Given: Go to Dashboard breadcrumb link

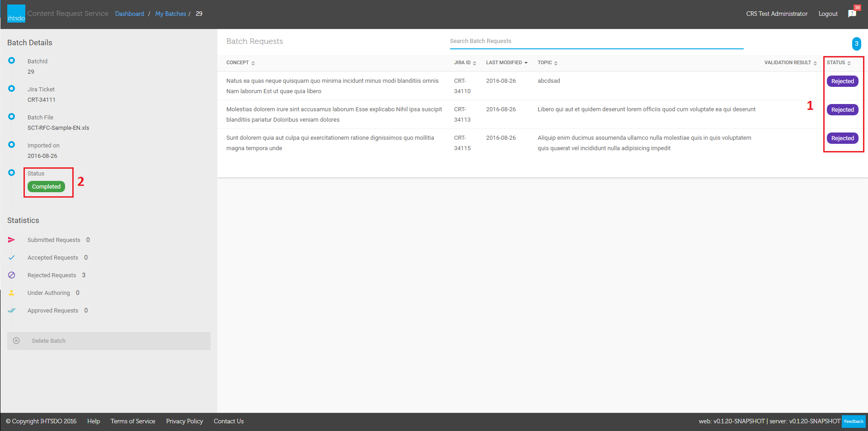Looking at the screenshot, I should click(129, 14).
